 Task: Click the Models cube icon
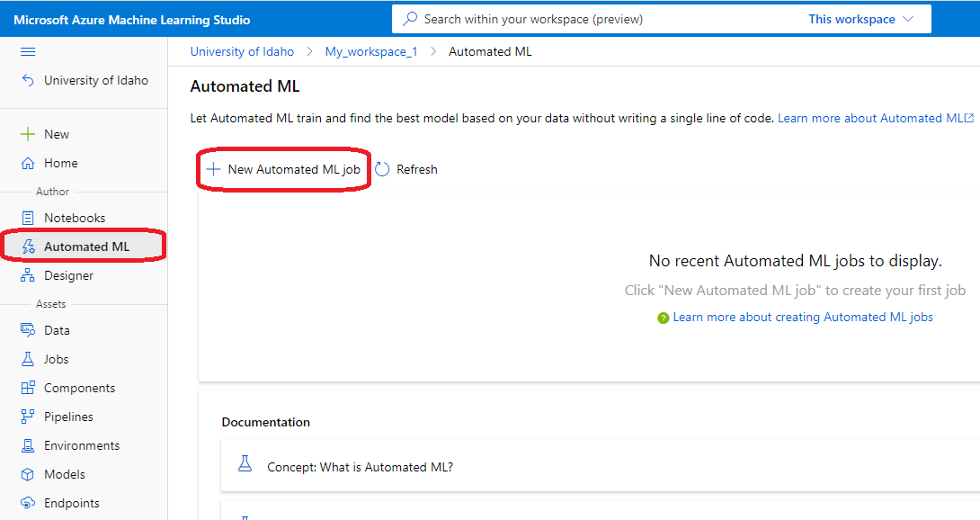[x=28, y=474]
